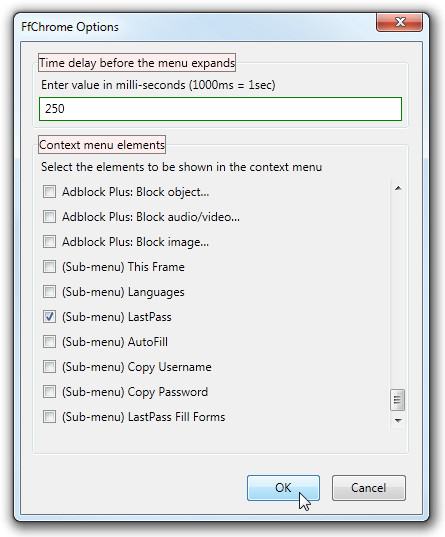Check Adblock Plus: Block object option

[x=49, y=191]
